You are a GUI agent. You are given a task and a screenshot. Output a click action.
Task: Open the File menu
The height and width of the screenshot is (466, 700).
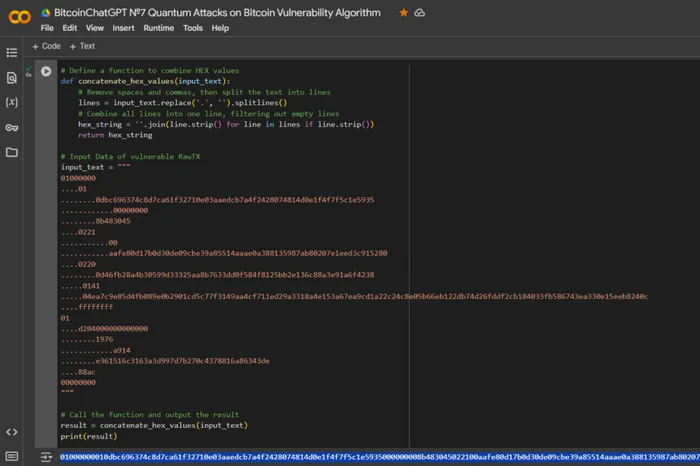coord(47,28)
